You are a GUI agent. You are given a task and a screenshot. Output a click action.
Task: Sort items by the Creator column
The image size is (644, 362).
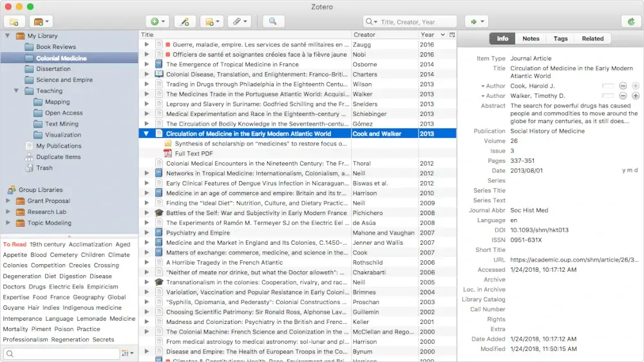[384, 35]
